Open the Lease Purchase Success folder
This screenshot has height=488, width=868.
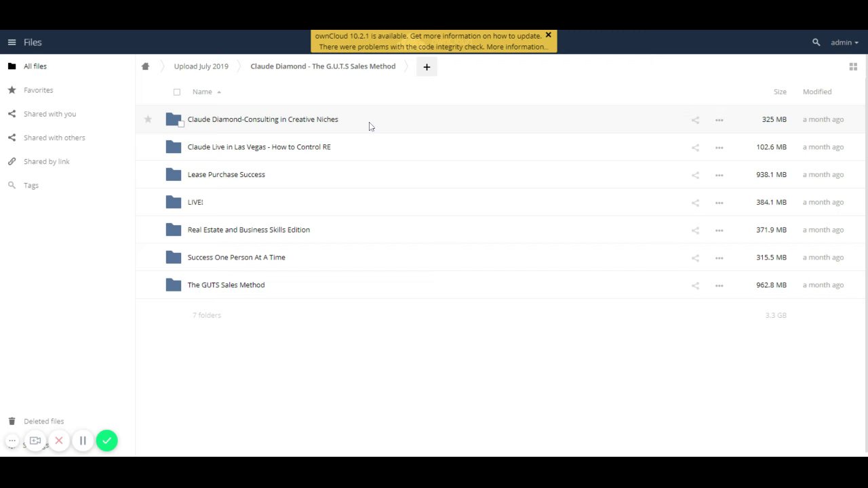pos(226,175)
